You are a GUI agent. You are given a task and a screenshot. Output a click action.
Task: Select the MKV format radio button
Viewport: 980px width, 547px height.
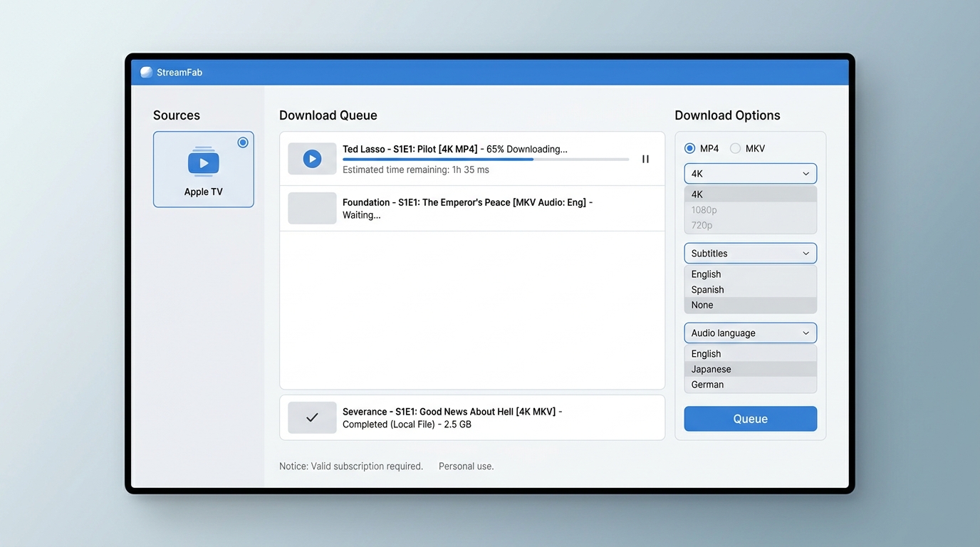pyautogui.click(x=735, y=148)
